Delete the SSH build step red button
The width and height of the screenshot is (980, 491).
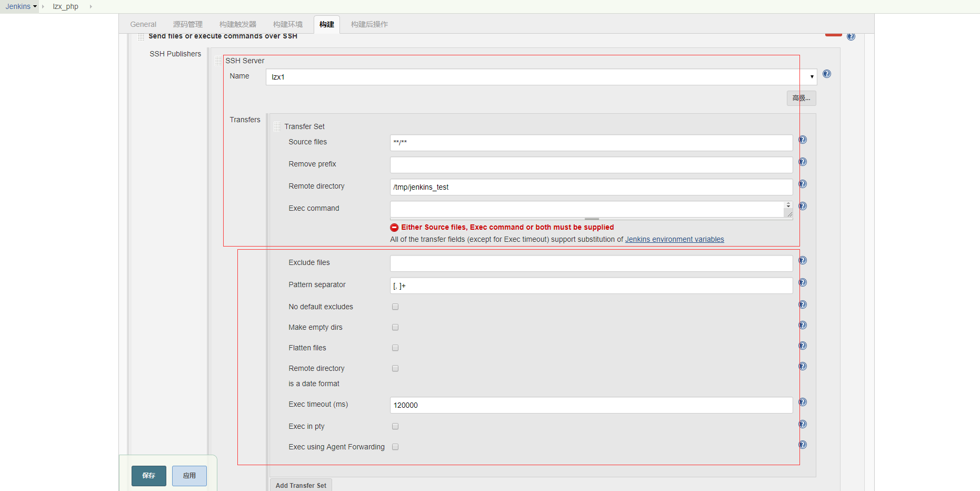tap(834, 34)
